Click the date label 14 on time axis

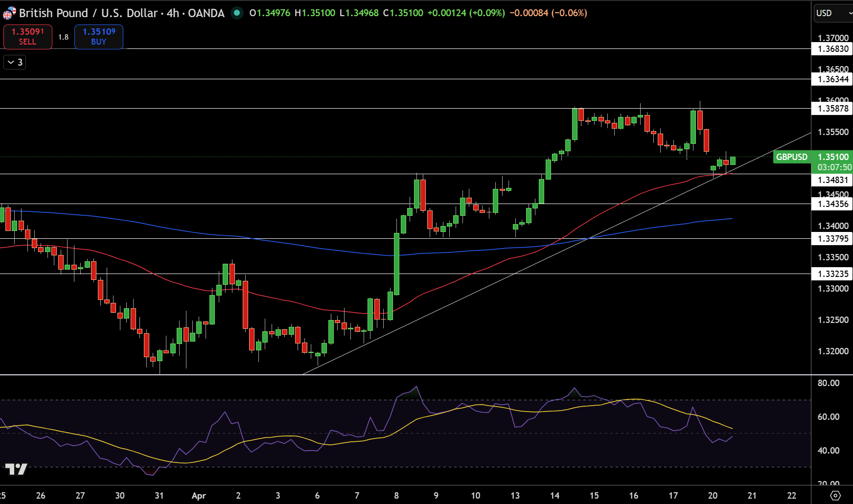pyautogui.click(x=554, y=496)
